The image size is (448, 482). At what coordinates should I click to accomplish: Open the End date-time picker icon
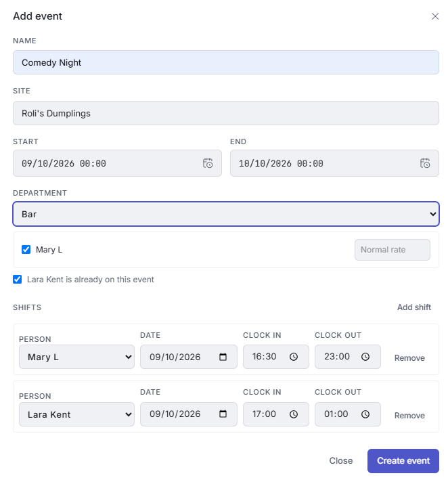tap(425, 163)
